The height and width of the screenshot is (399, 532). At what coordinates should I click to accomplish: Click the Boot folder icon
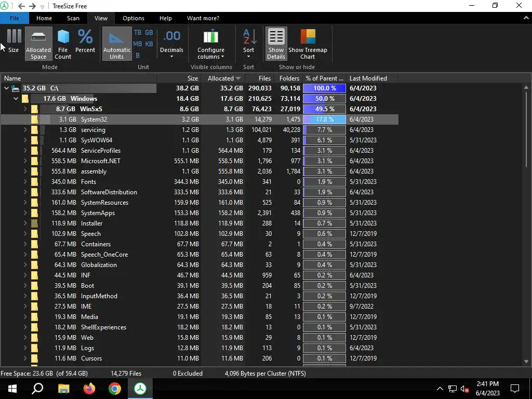coord(34,286)
